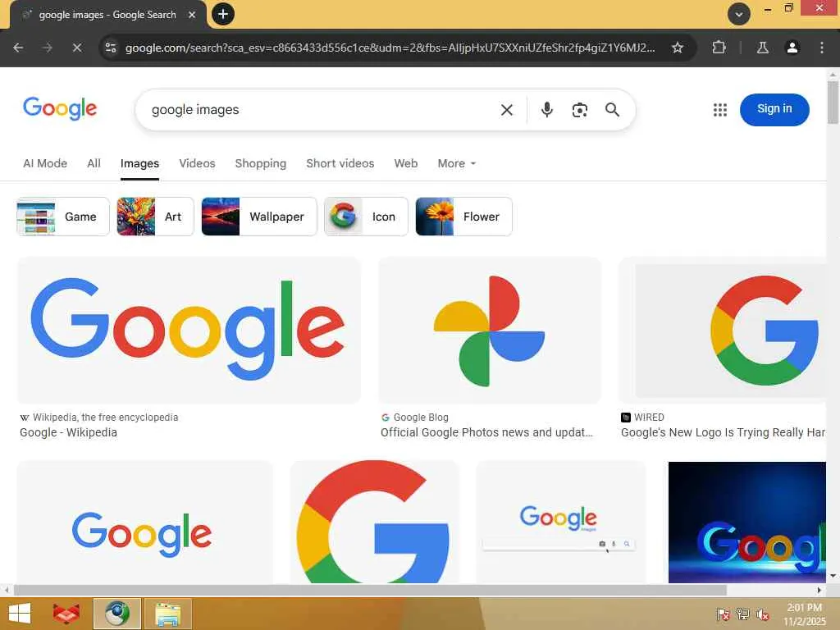Search by image with the camera lens icon
This screenshot has width=840, height=630.
point(580,110)
